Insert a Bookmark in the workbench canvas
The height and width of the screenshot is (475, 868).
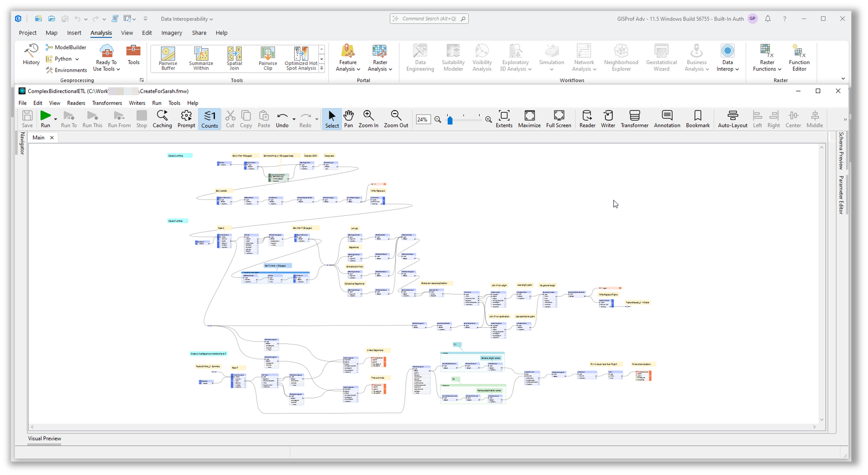click(698, 119)
